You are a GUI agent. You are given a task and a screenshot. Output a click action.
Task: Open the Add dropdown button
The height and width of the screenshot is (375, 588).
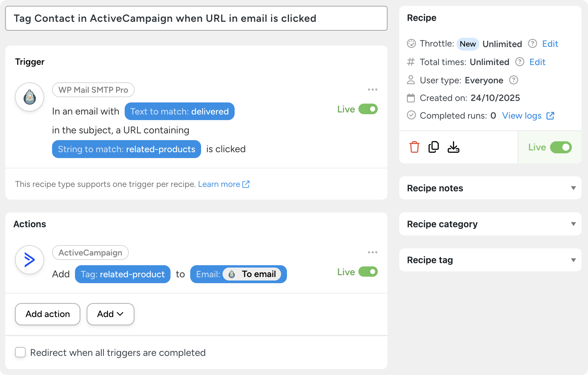click(110, 314)
